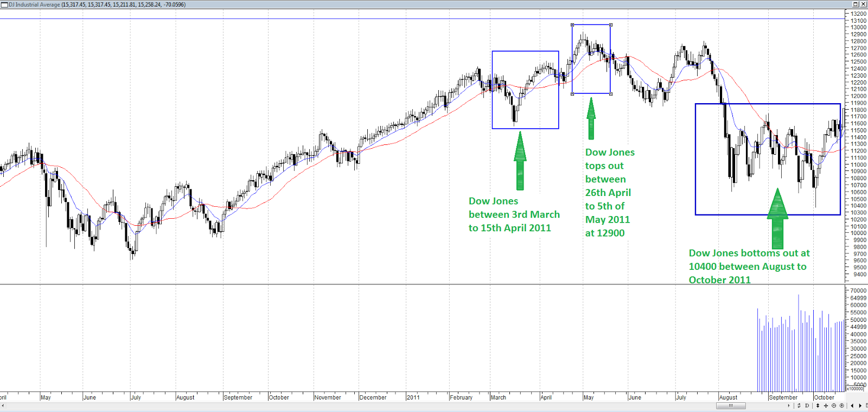Image resolution: width=868 pixels, height=412 pixels.
Task: Click the vertical rescale arrows icon
Action: (x=818, y=405)
